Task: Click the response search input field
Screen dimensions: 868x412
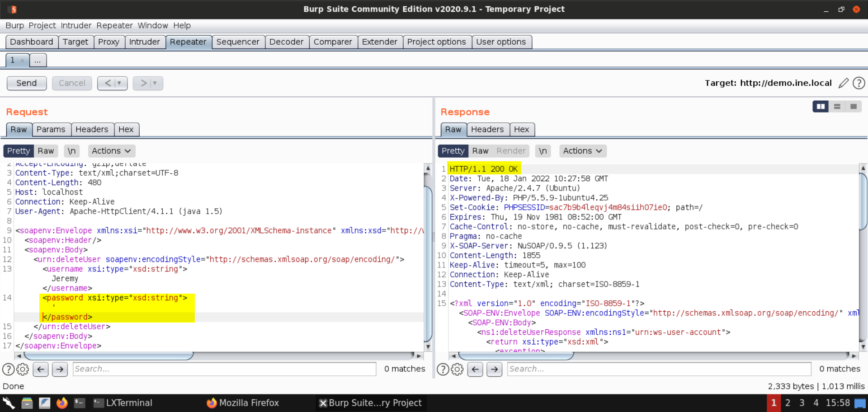Action: (x=659, y=369)
